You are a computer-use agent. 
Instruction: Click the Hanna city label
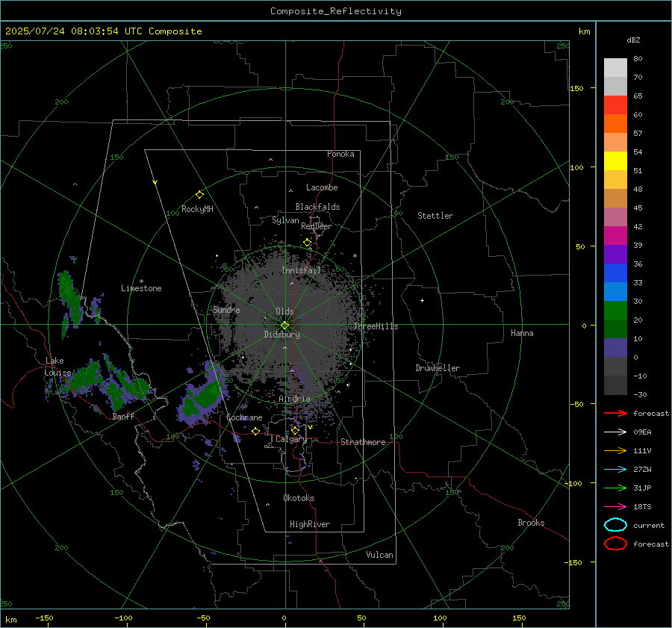[x=522, y=333]
